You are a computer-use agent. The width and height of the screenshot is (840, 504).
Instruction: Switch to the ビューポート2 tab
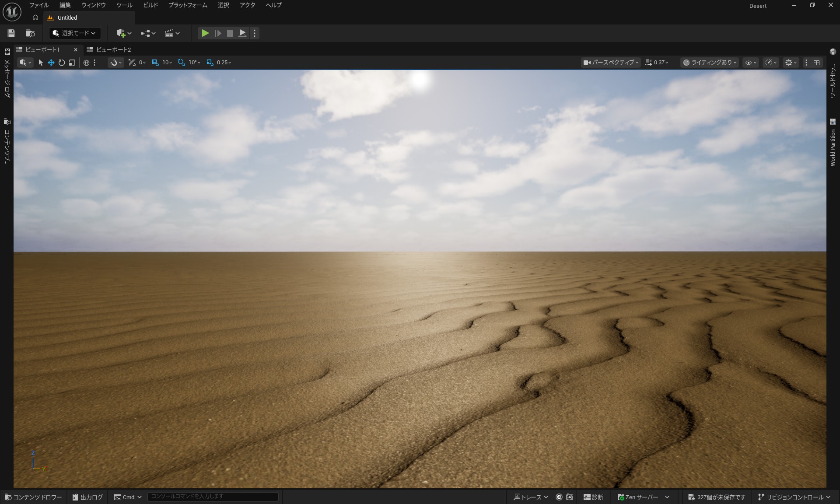pyautogui.click(x=113, y=49)
